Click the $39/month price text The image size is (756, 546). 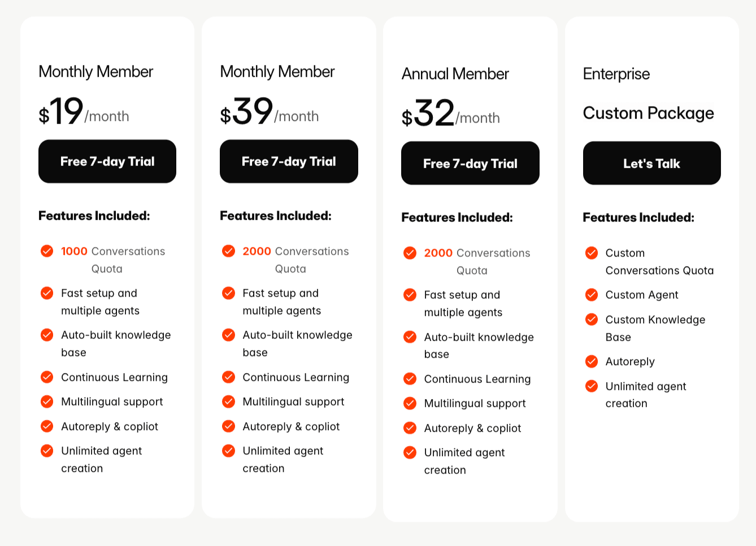coord(269,112)
